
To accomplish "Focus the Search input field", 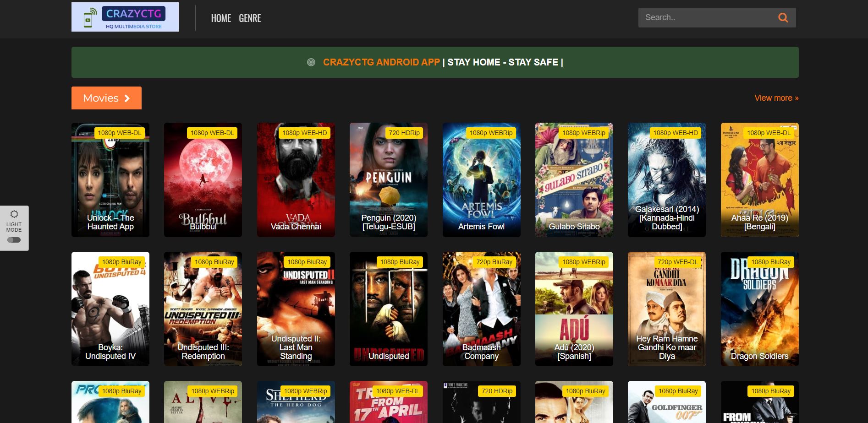I will click(706, 18).
